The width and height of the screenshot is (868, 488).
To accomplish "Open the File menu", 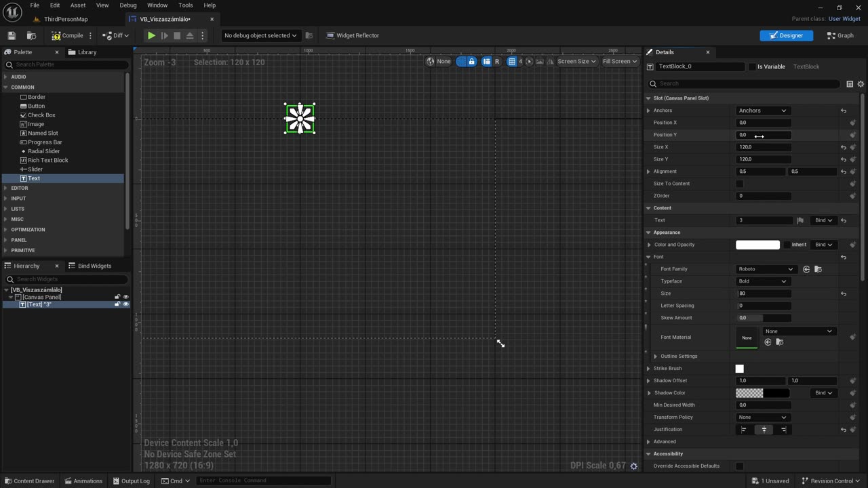I will point(35,5).
